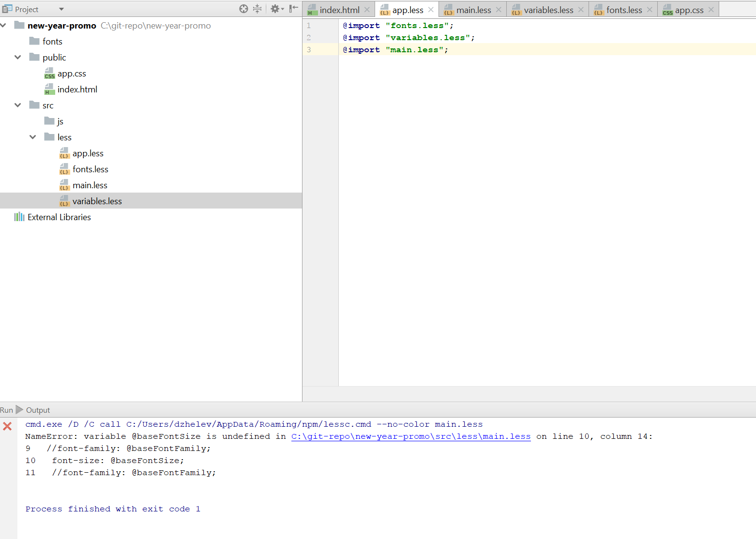Collapse all with the Project toolbar icon
The width and height of the screenshot is (756, 539).
point(257,9)
